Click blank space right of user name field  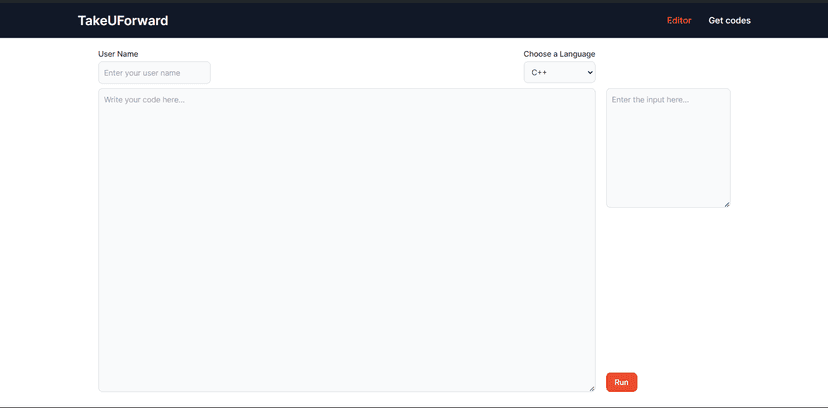[x=360, y=73]
